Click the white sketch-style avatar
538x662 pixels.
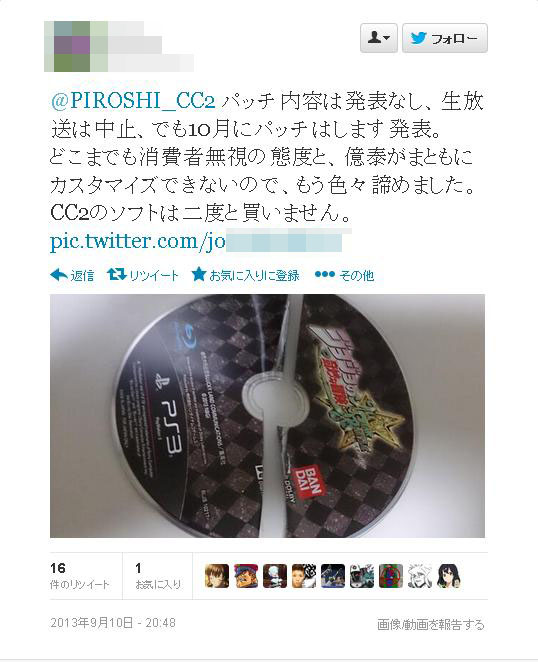tap(420, 576)
